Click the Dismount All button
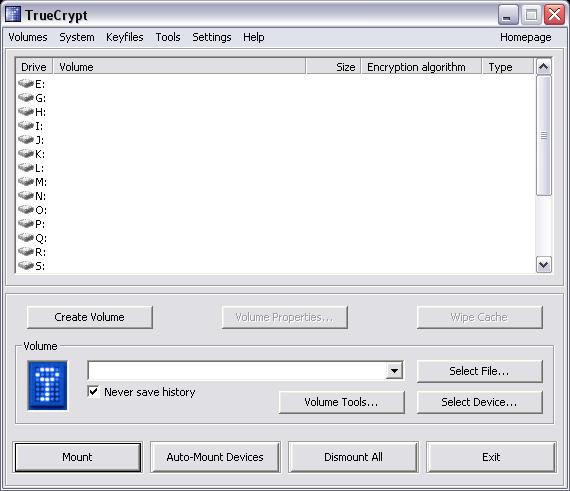The height and width of the screenshot is (491, 570). point(353,457)
